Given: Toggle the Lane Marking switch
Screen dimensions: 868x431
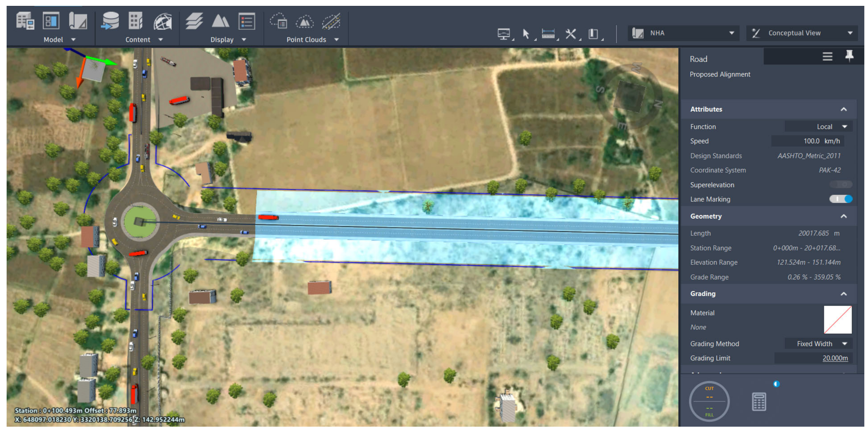Looking at the screenshot, I should pos(841,199).
